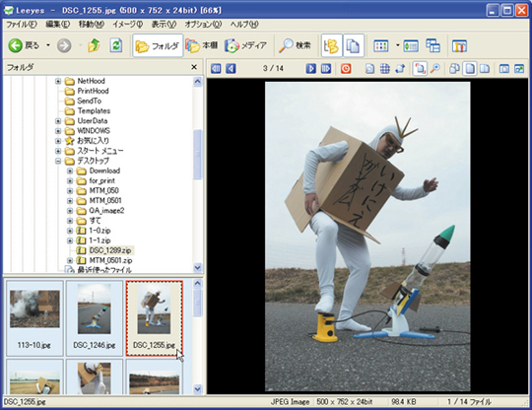
Task: Click the thumbnail view mode icon
Action: 380,45
